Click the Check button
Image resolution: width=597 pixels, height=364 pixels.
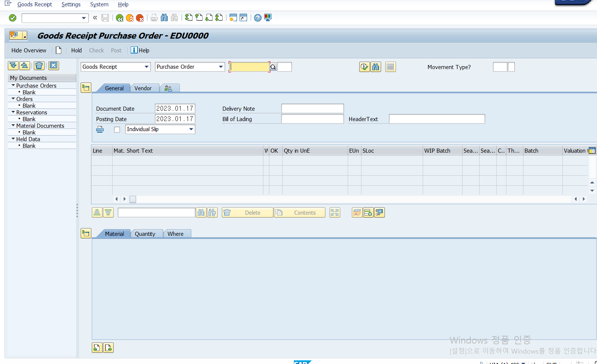97,51
